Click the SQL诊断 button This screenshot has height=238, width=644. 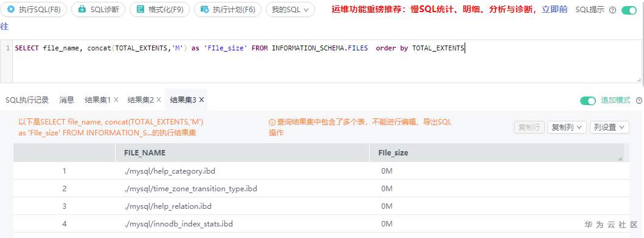pyautogui.click(x=98, y=10)
